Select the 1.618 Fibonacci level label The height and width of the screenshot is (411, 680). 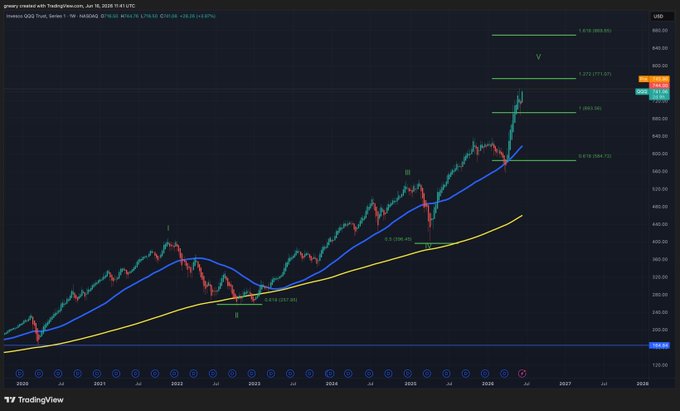[x=595, y=31]
